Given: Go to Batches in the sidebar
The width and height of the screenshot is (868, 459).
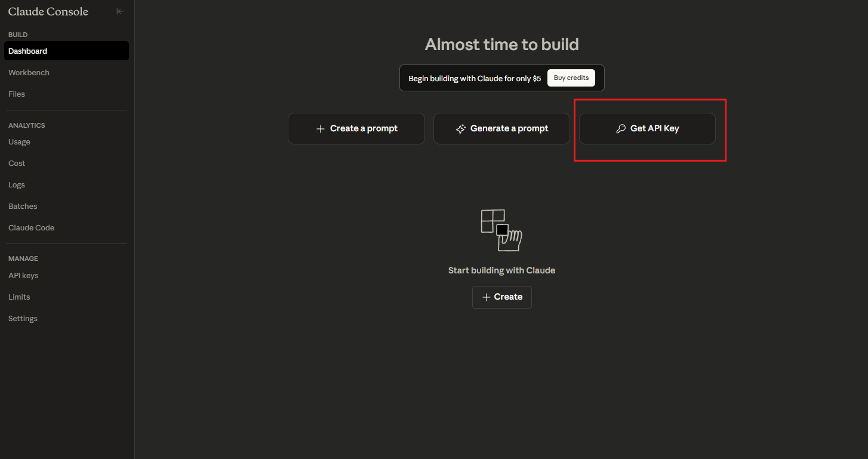Looking at the screenshot, I should pos(66,207).
